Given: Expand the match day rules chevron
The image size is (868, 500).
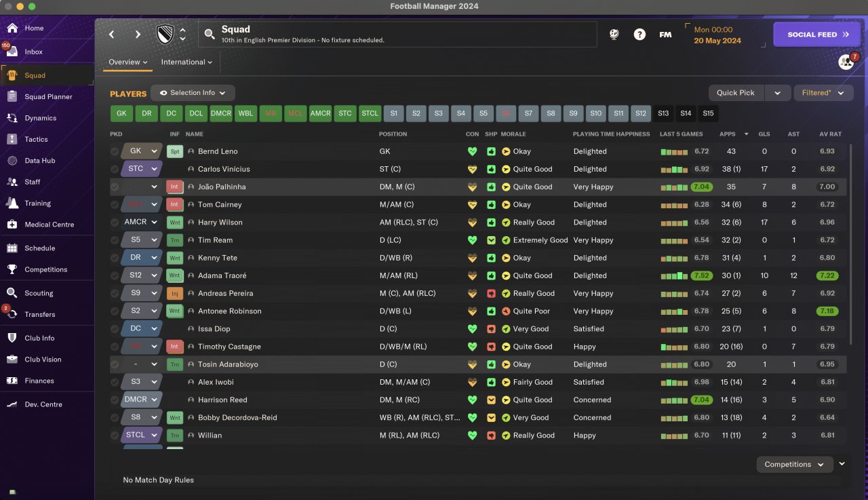Looking at the screenshot, I should tap(842, 464).
